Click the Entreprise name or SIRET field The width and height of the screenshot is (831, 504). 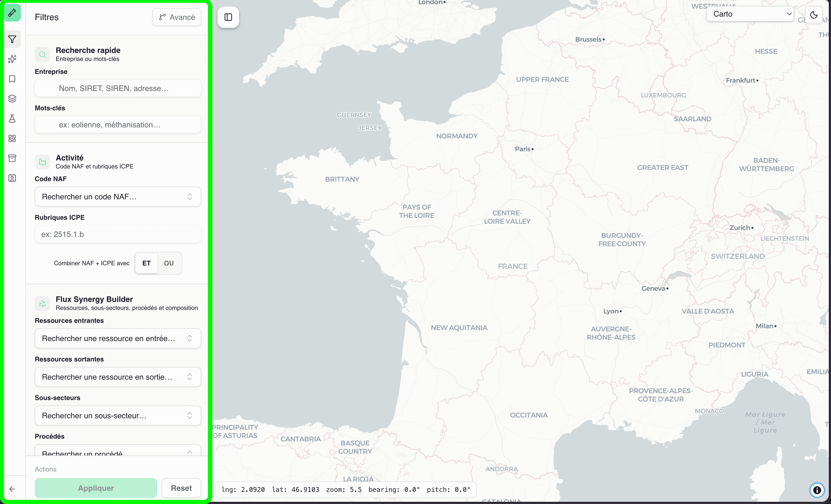click(x=118, y=89)
